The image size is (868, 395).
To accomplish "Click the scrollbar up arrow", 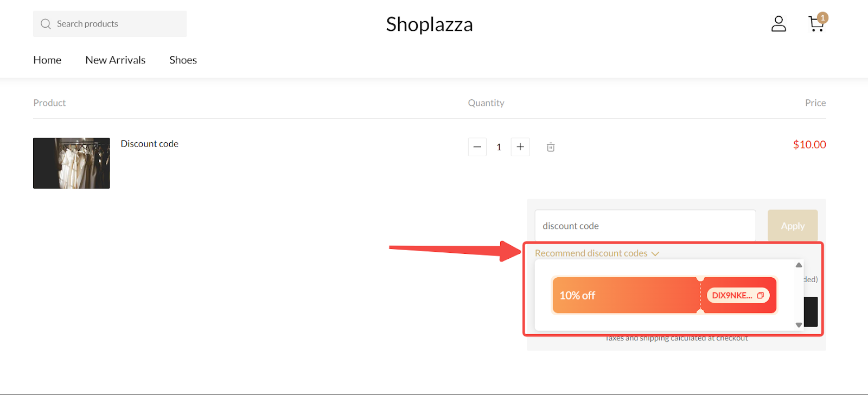I will click(799, 265).
